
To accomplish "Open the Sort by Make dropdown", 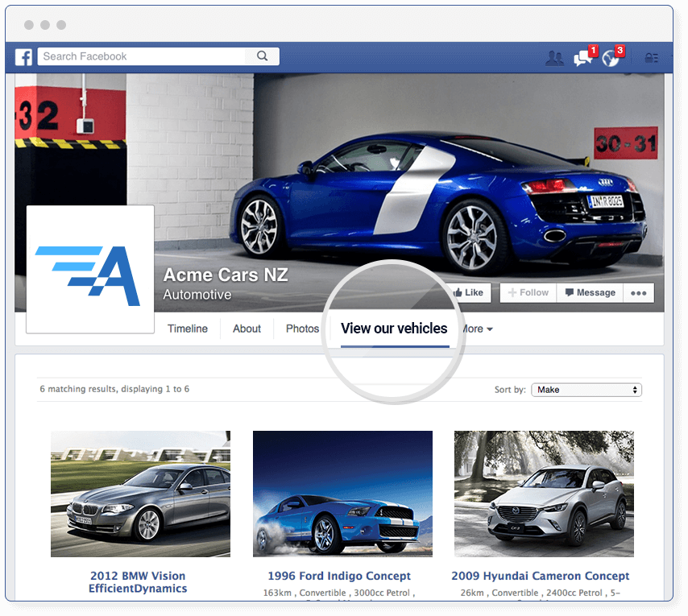I will 586,390.
